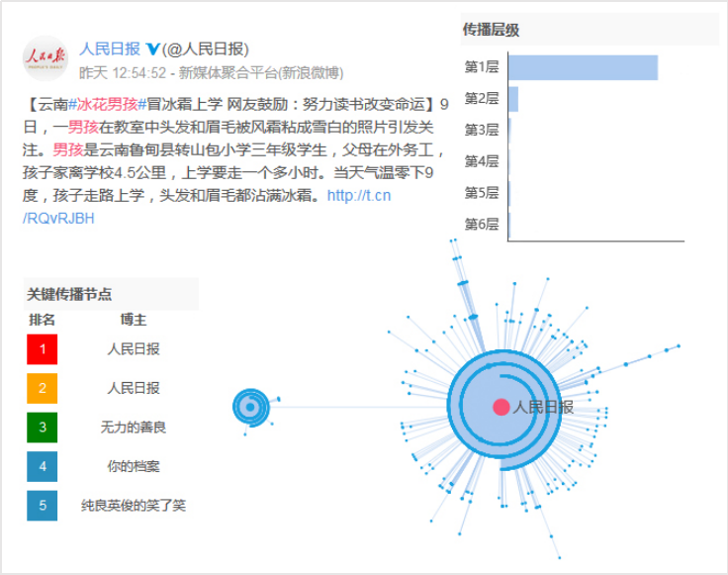Click the 传播层级 panel header
This screenshot has height=575, width=728.
point(590,30)
